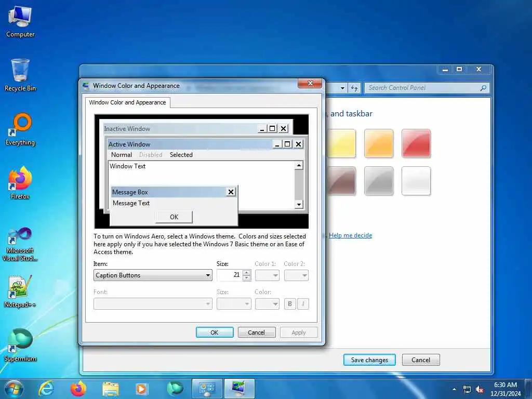The width and height of the screenshot is (532, 399).
Task: Open the Help me decide link
Action: (x=350, y=235)
